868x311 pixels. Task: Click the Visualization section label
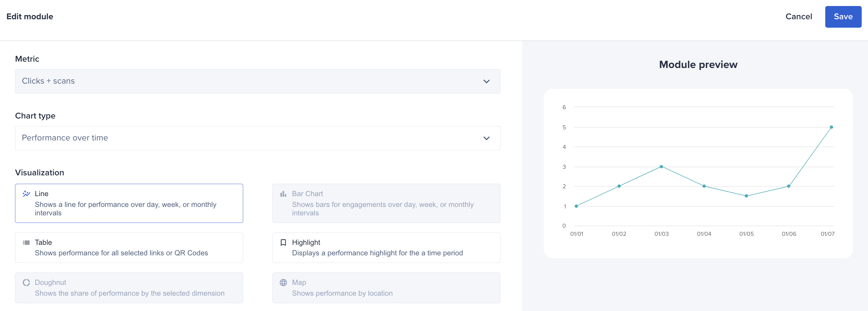click(39, 173)
